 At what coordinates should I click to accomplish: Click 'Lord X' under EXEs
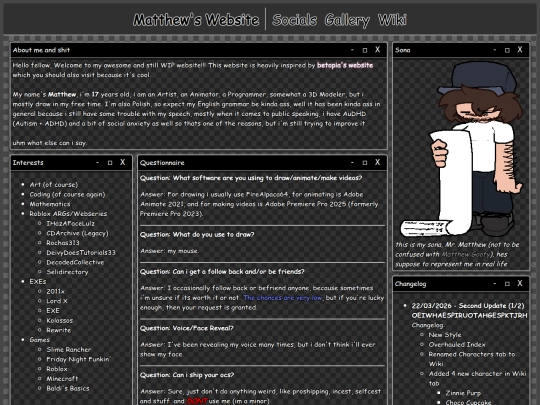[57, 301]
